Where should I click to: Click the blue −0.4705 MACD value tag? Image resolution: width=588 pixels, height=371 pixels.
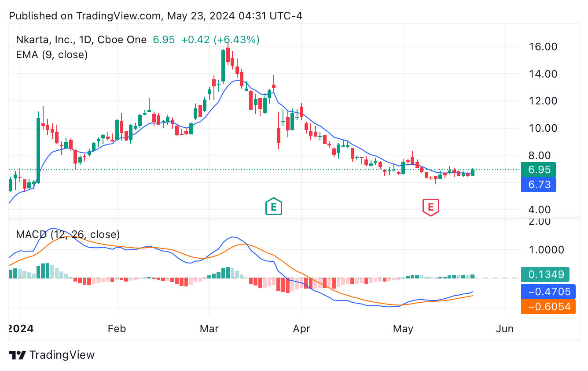[x=548, y=291]
